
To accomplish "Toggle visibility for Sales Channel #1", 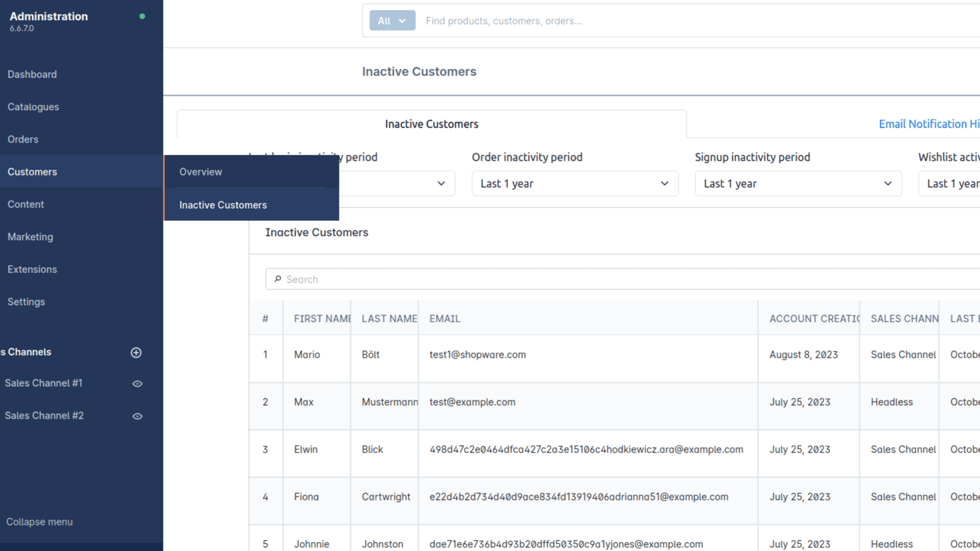I will pos(137,384).
